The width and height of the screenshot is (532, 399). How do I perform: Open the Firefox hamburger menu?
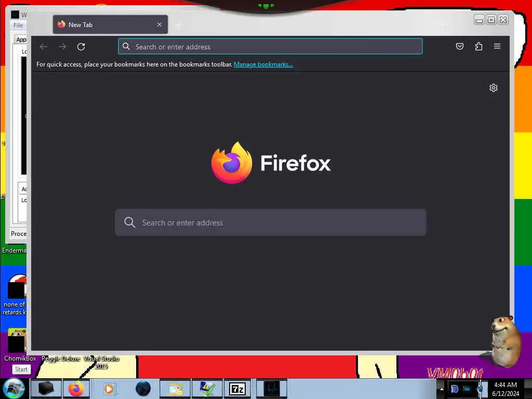pyautogui.click(x=497, y=46)
